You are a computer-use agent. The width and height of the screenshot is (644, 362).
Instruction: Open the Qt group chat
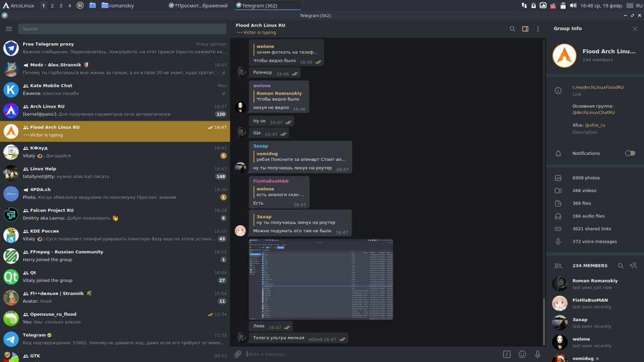click(115, 277)
